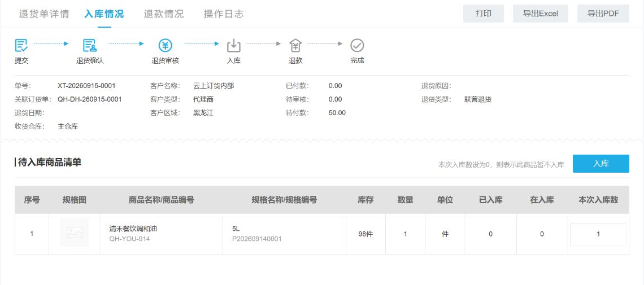Image resolution: width=644 pixels, height=285 pixels.
Task: Click the spec name 5L
Action: tap(236, 229)
